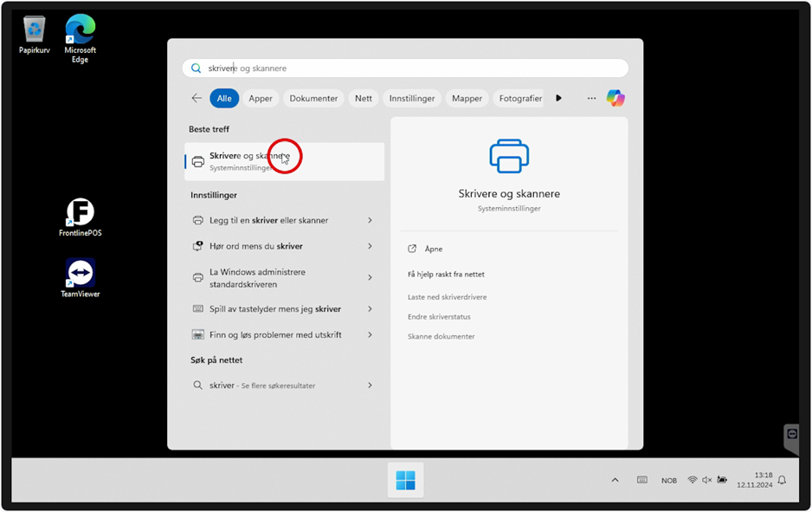Expand chevron for Legg til en skriver
Viewport: 812px width, 512px height.
pos(370,220)
